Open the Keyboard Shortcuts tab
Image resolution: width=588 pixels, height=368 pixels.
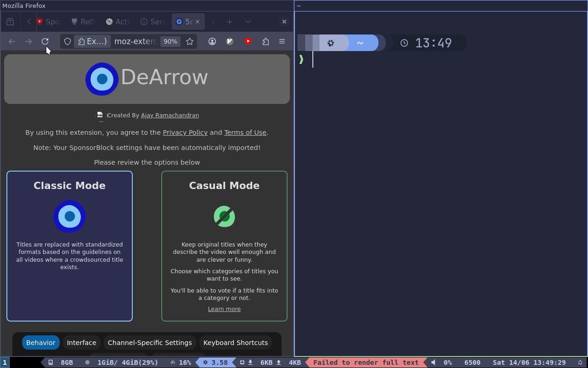(x=236, y=343)
